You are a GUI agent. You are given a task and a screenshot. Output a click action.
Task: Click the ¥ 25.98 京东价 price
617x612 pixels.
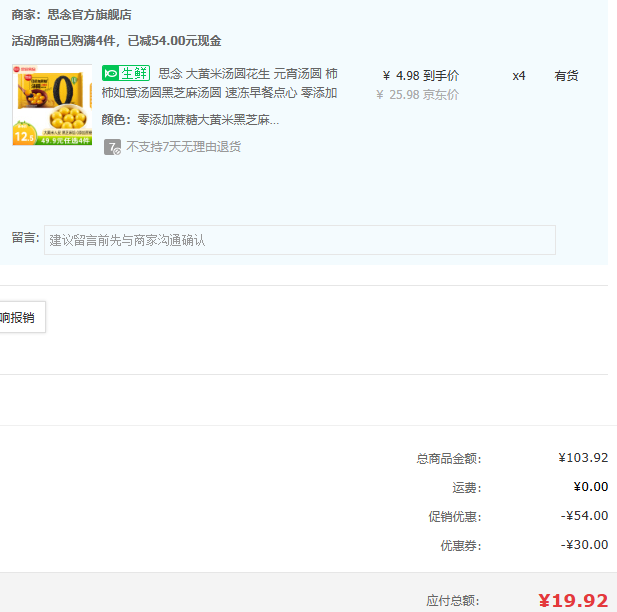click(417, 94)
